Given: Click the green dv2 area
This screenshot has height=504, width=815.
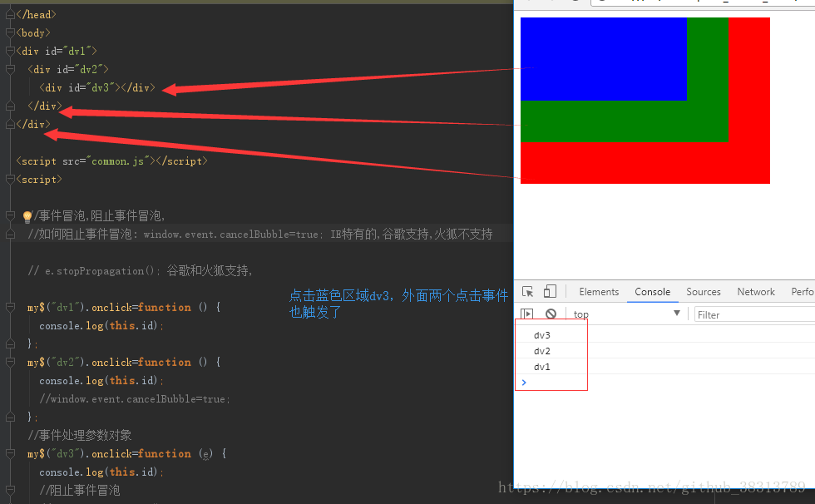Looking at the screenshot, I should point(624,121).
